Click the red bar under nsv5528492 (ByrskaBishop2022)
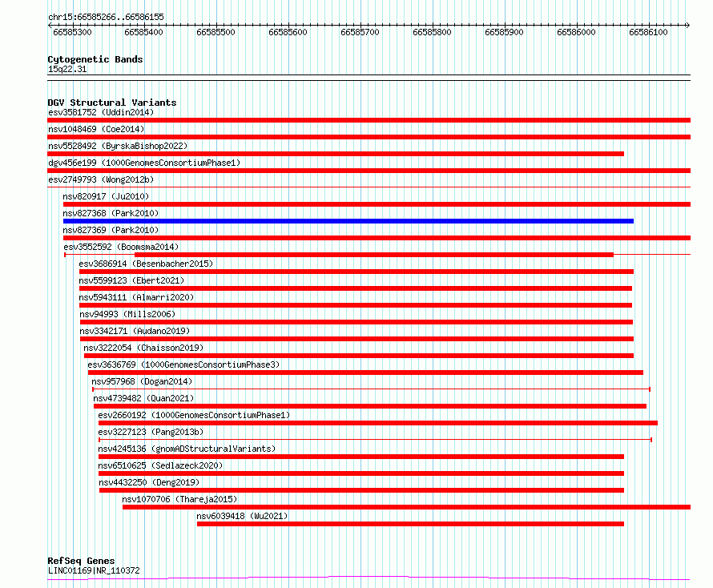 coord(336,154)
